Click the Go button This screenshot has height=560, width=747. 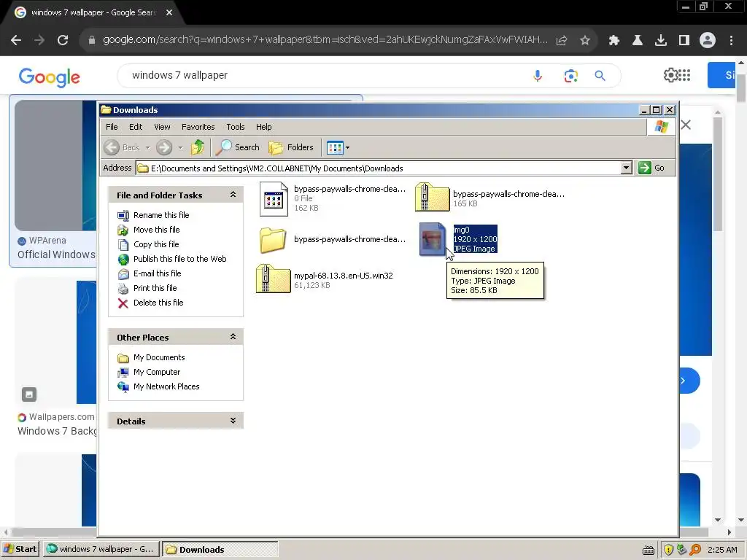[x=651, y=168]
